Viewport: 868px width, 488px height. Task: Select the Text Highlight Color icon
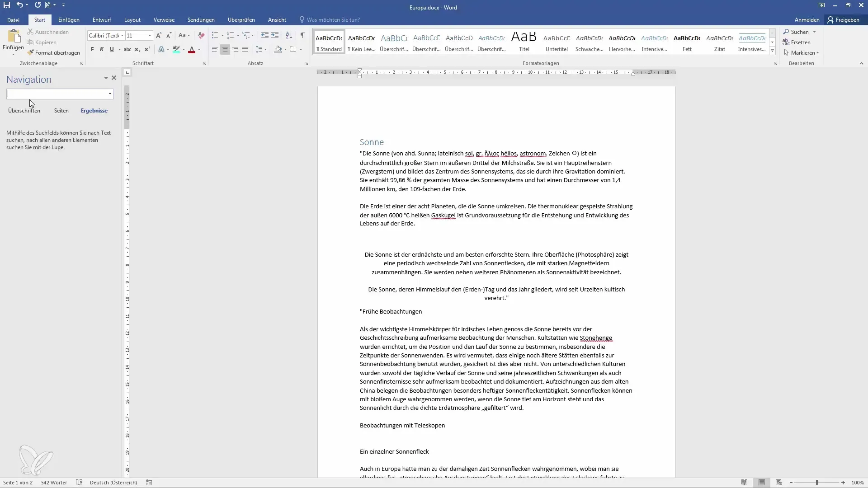coord(176,49)
